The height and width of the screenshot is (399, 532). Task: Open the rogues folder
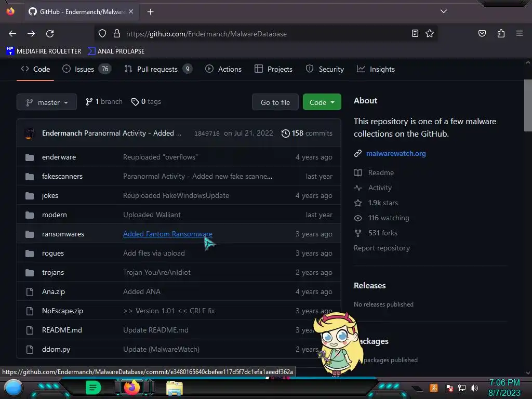coord(52,254)
